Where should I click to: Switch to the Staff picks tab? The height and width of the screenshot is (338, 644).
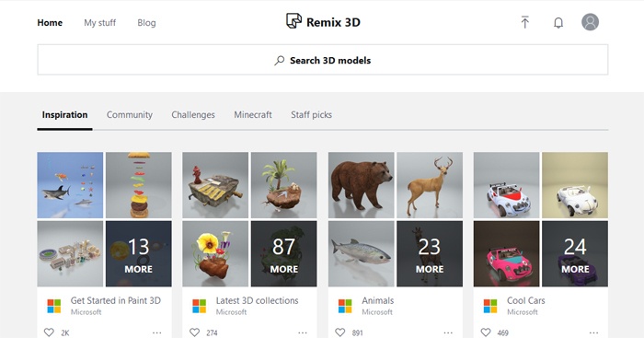coord(311,115)
